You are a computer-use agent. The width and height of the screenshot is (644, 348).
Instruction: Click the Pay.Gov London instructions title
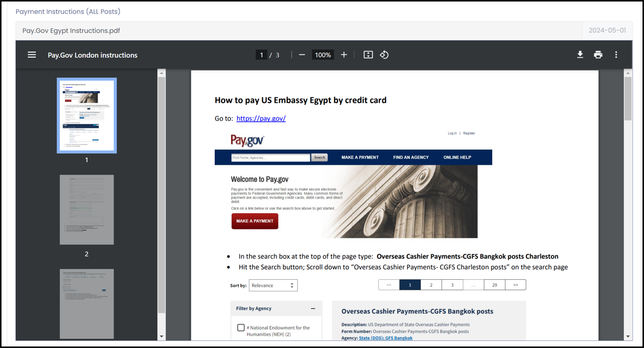[93, 55]
